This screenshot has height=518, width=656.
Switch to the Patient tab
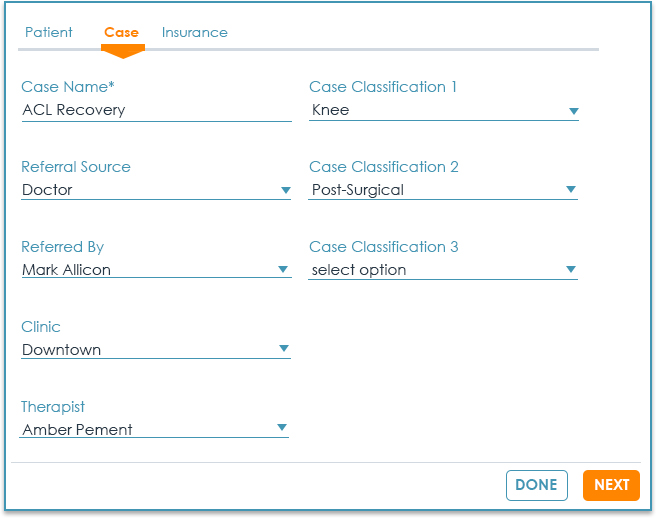click(48, 32)
